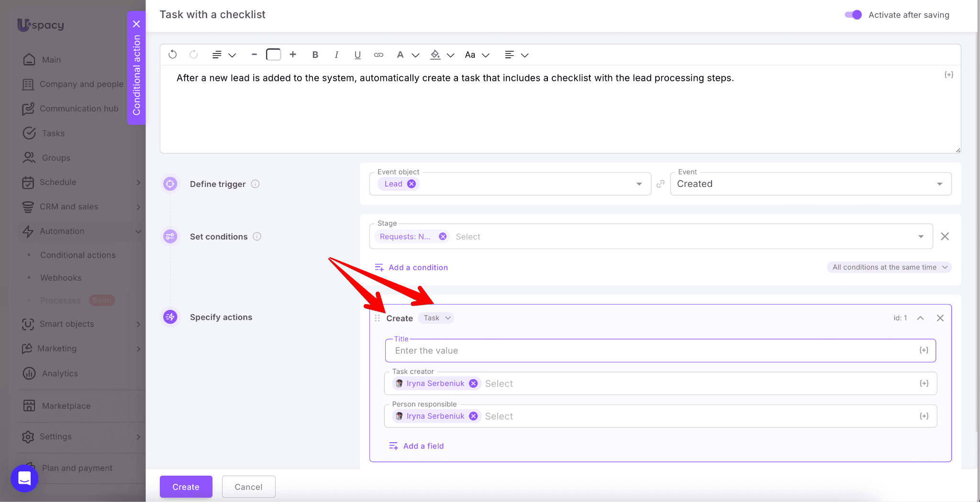Go to Webhooks in Automation menu

(x=61, y=278)
